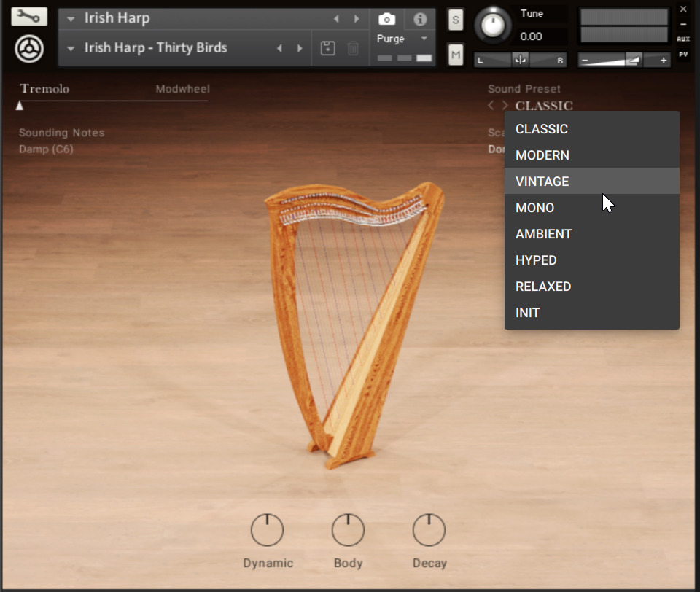
Task: Click the Modwheel assignment label
Action: [x=182, y=89]
